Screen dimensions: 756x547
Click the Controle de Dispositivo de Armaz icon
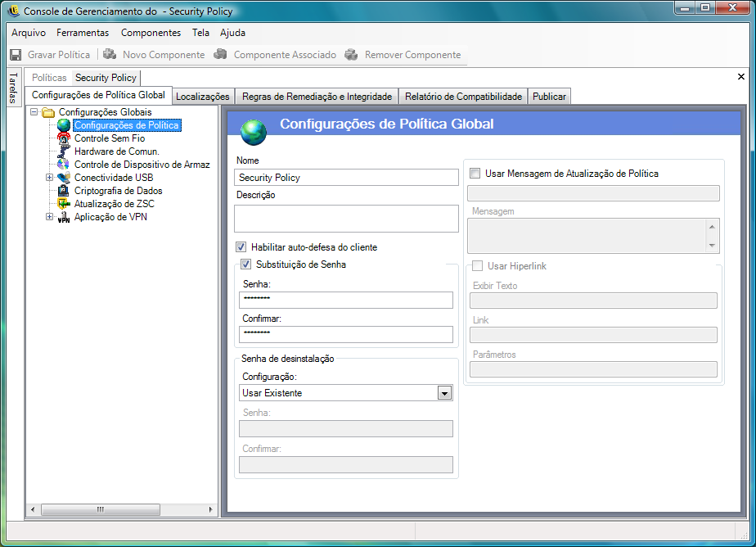point(64,165)
